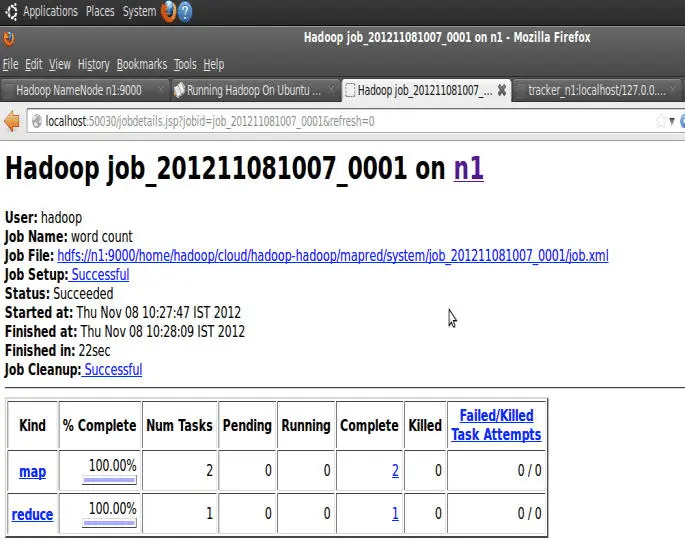
Task: Open the System menu
Action: tap(139, 11)
